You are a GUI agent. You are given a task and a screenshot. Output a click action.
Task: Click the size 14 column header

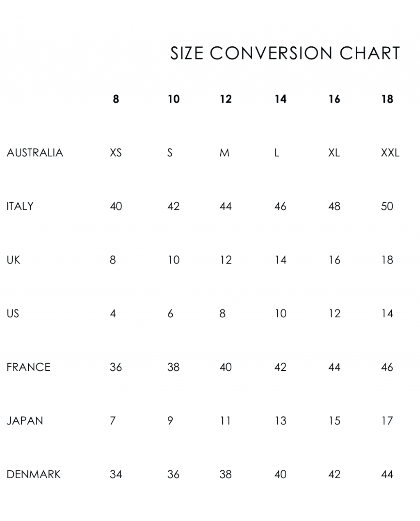(x=281, y=99)
